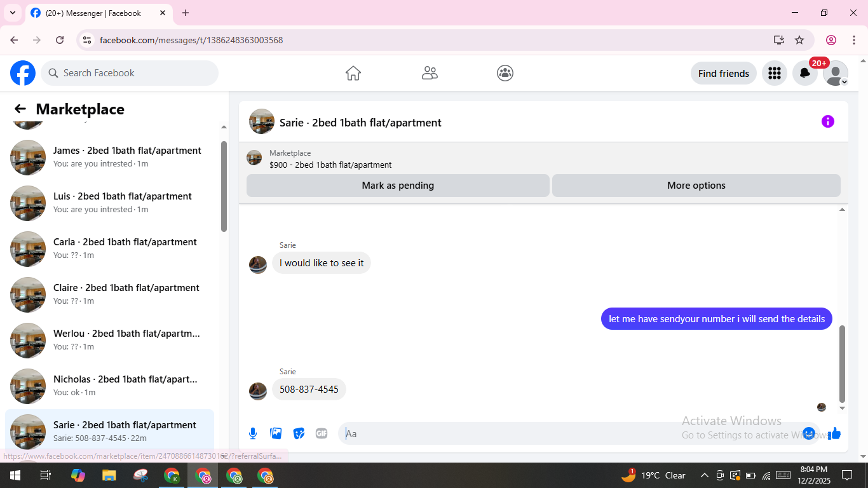
Task: Open the GIF picker
Action: tap(322, 433)
